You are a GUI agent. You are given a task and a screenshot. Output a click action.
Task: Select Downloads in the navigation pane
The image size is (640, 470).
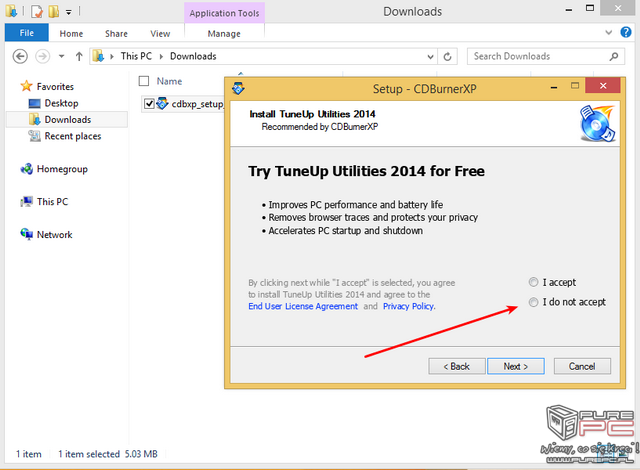point(68,120)
